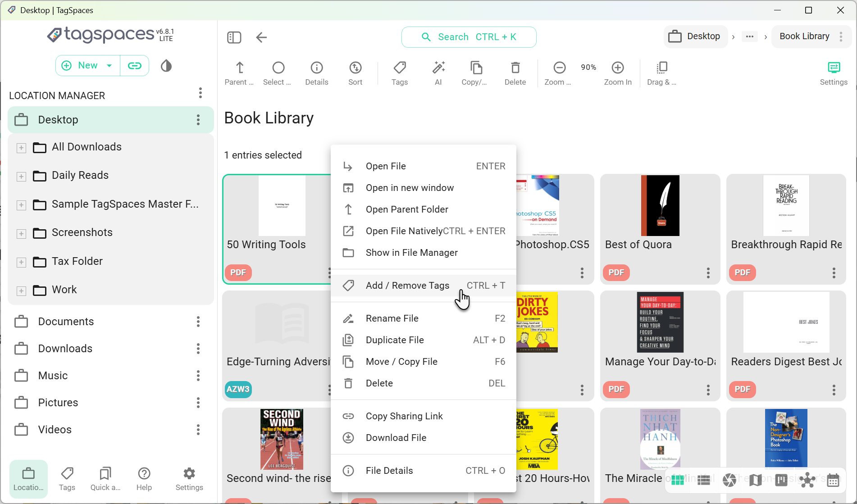Viewport: 857px width, 504px height.
Task: Expand the All Downloads folder
Action: 21,148
